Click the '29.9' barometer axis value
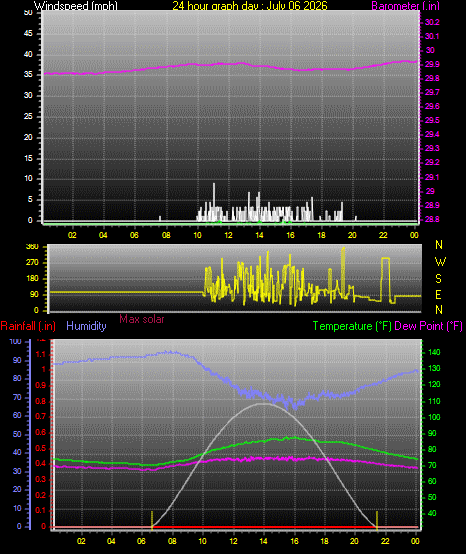Viewport: 466px width, 554px height. [x=432, y=64]
